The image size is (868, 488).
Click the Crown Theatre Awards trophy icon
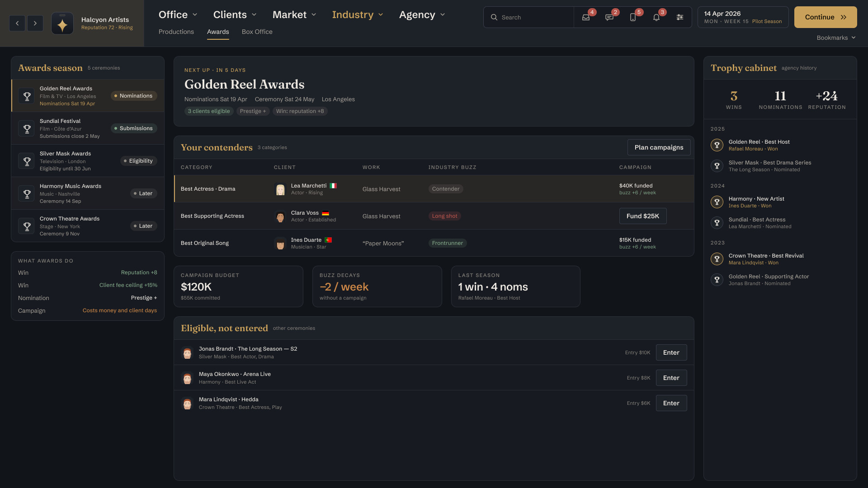click(x=27, y=226)
